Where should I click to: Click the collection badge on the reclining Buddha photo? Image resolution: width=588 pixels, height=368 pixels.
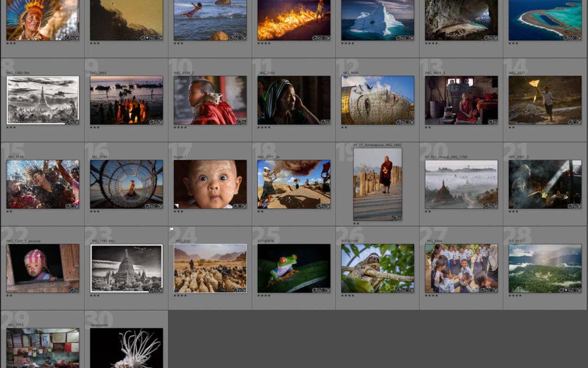(x=402, y=122)
